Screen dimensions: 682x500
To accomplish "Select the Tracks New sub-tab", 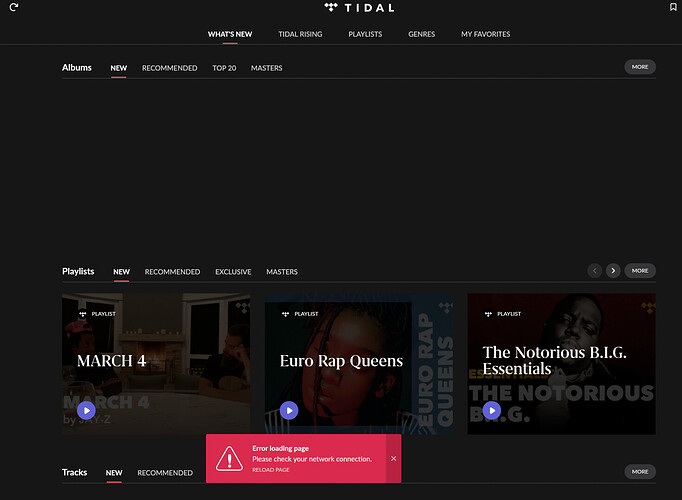I will pos(114,473).
